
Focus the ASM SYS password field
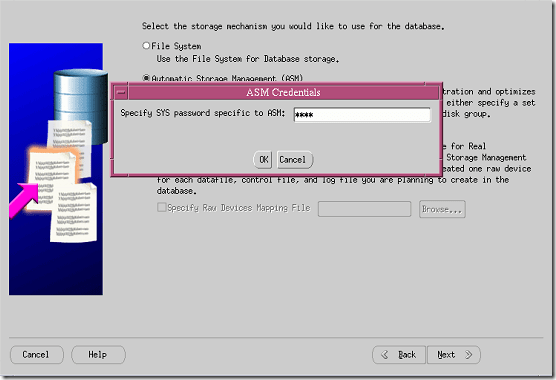pyautogui.click(x=362, y=115)
